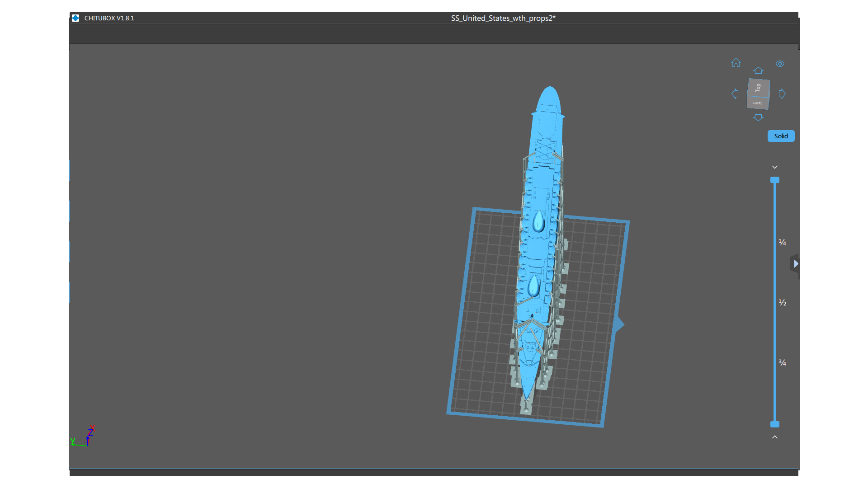Click the down arrow below the view cube
Image resolution: width=868 pixels, height=488 pixels.
[x=758, y=117]
